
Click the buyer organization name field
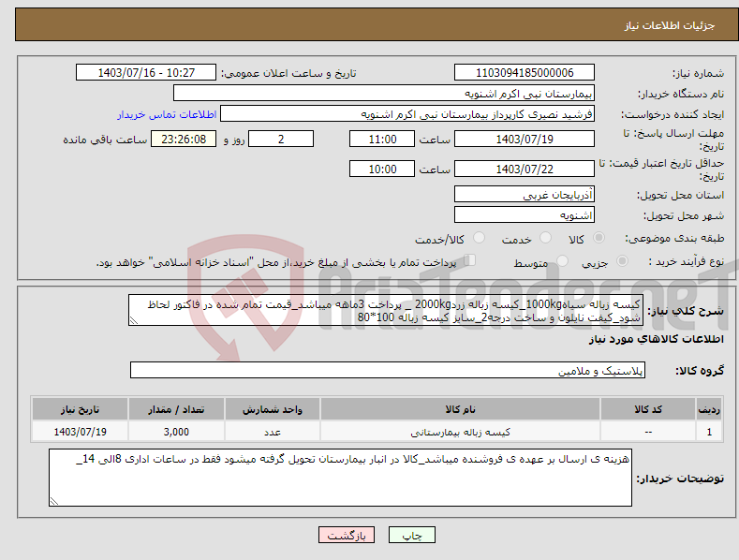pos(384,94)
